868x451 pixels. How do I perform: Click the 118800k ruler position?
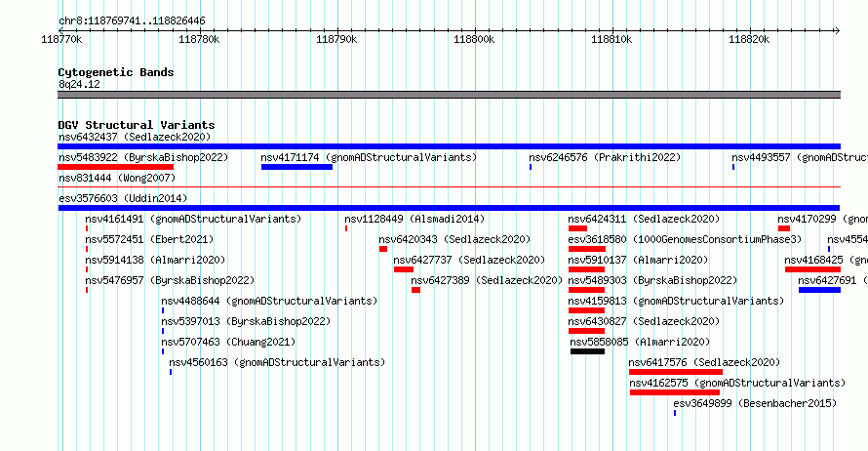click(474, 39)
